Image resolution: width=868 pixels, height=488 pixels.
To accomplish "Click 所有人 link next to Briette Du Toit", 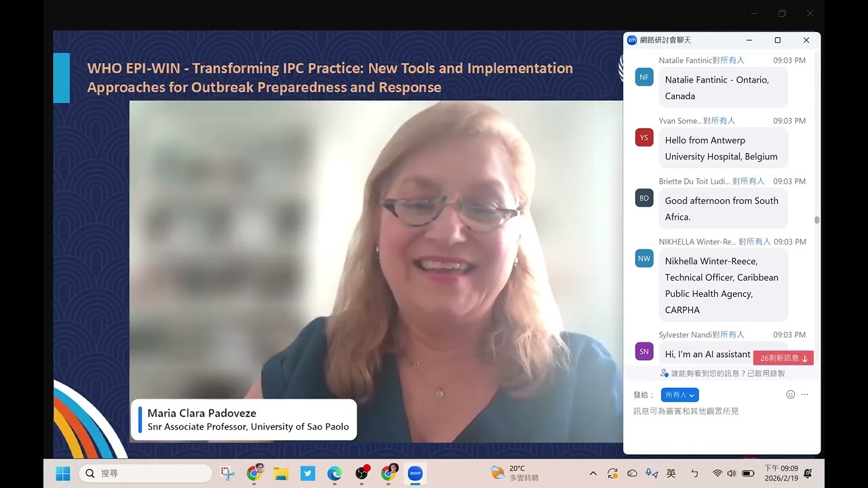I will pyautogui.click(x=752, y=181).
